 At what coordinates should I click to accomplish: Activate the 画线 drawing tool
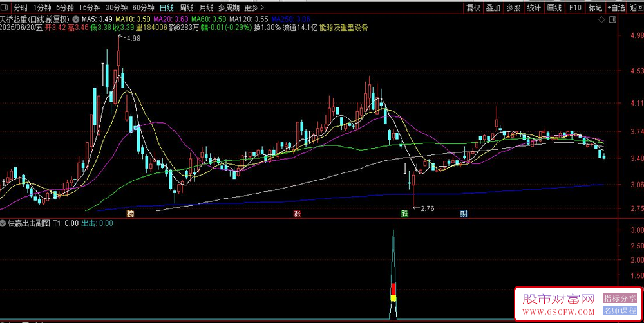(554, 7)
